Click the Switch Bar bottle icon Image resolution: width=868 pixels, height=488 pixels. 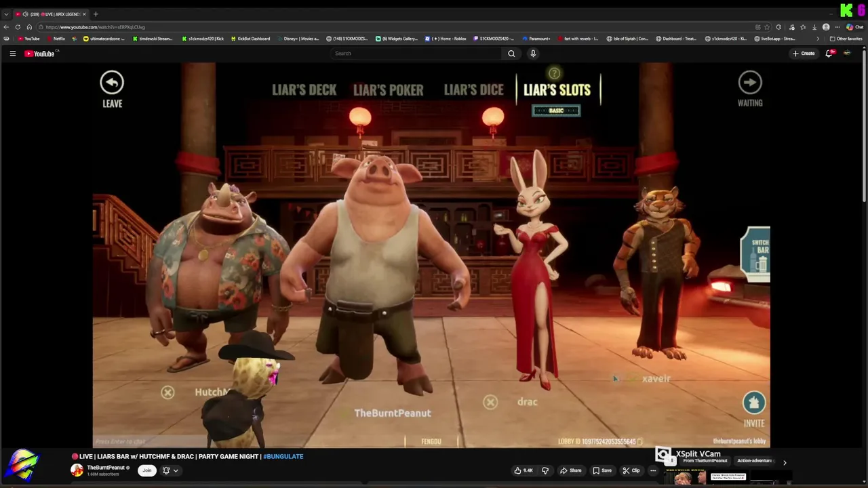pyautogui.click(x=755, y=254)
